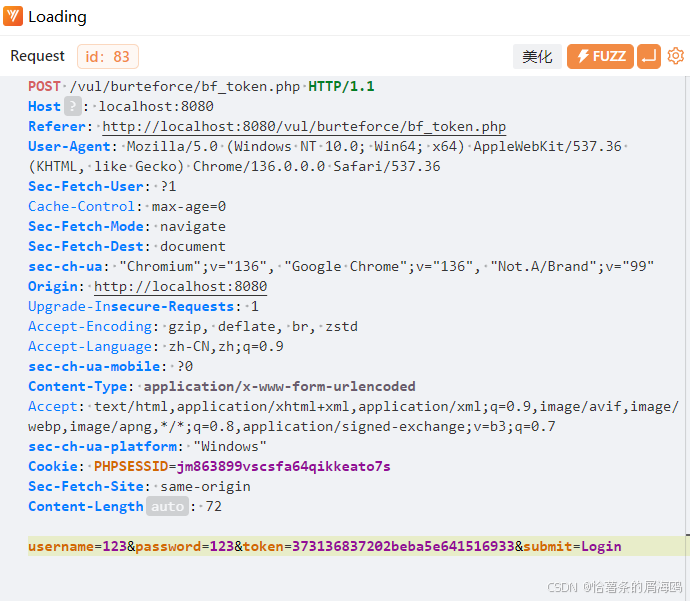Click the Host value localhost:8080
This screenshot has height=601, width=690.
click(x=156, y=106)
